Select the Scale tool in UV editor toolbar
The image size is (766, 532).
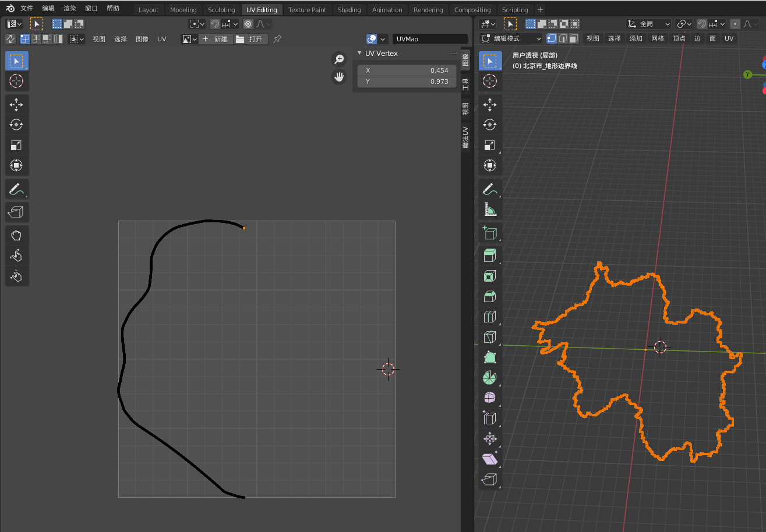click(16, 146)
